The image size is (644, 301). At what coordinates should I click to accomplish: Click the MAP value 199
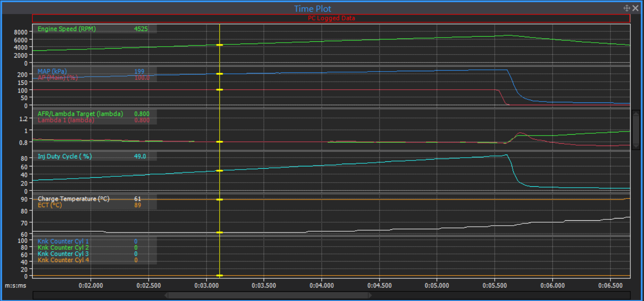pyautogui.click(x=139, y=71)
